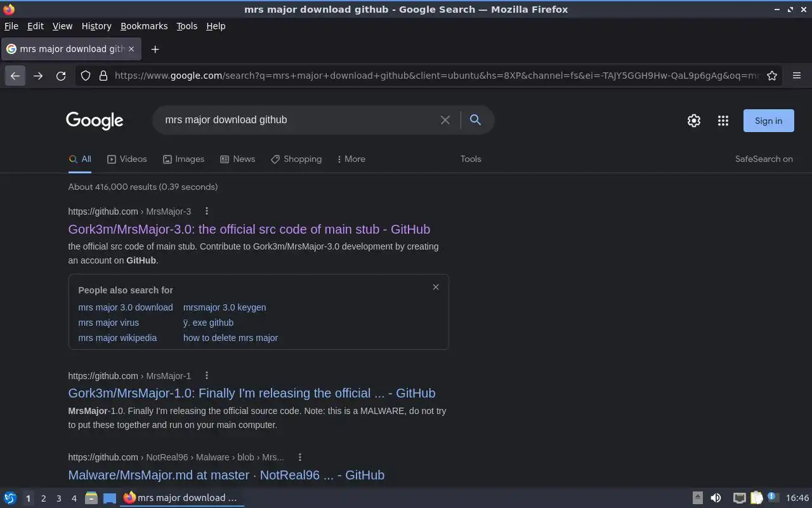Reload the current page

61,76
